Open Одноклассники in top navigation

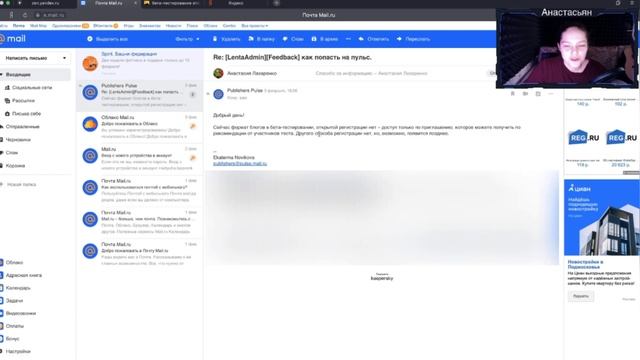click(x=70, y=25)
